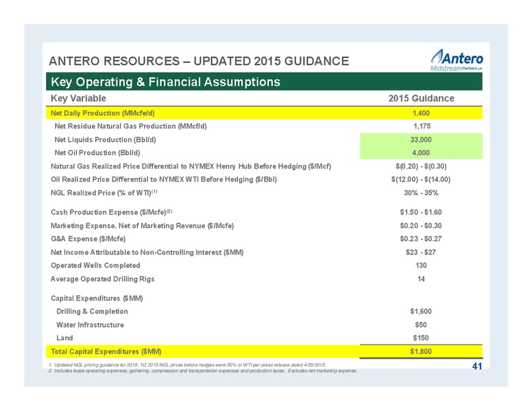
Task: Click the Antero Midstream logo
Action: [457, 60]
